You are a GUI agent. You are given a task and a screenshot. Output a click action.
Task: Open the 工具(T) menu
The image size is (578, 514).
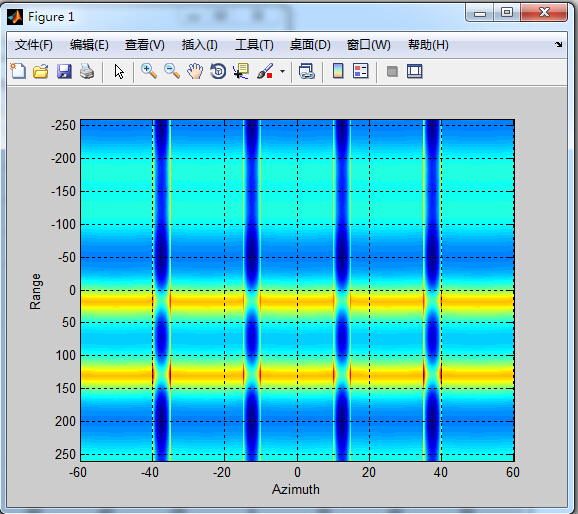(x=254, y=45)
